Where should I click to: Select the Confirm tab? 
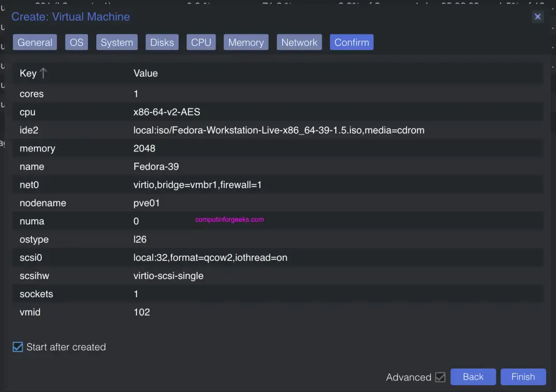(351, 42)
